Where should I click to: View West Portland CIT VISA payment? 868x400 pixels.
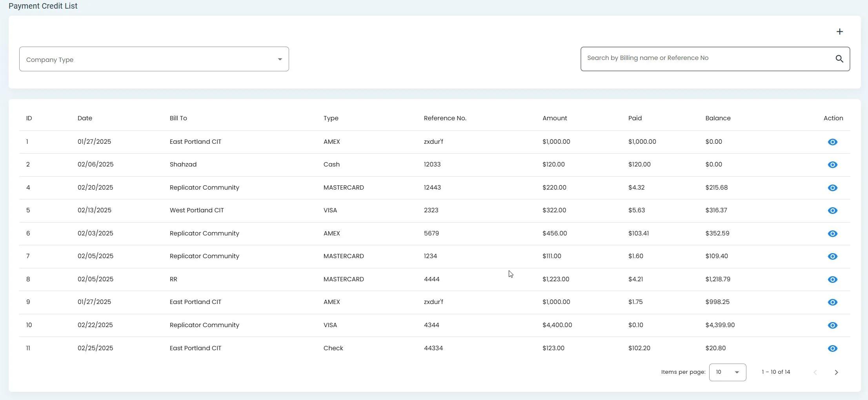coord(832,211)
